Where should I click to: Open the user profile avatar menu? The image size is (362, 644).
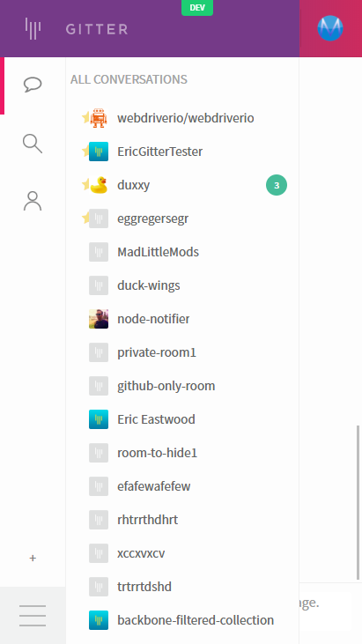pos(330,28)
